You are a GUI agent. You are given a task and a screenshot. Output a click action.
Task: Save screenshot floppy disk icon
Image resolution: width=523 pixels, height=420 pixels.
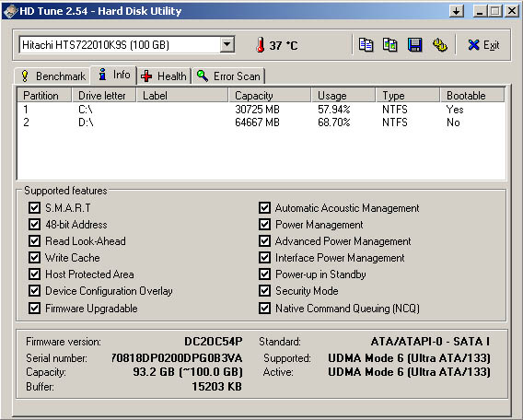tap(414, 45)
